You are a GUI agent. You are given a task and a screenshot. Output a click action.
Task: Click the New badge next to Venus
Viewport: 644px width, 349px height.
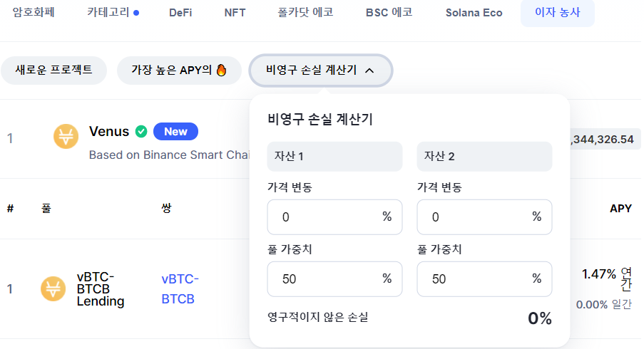pyautogui.click(x=175, y=132)
